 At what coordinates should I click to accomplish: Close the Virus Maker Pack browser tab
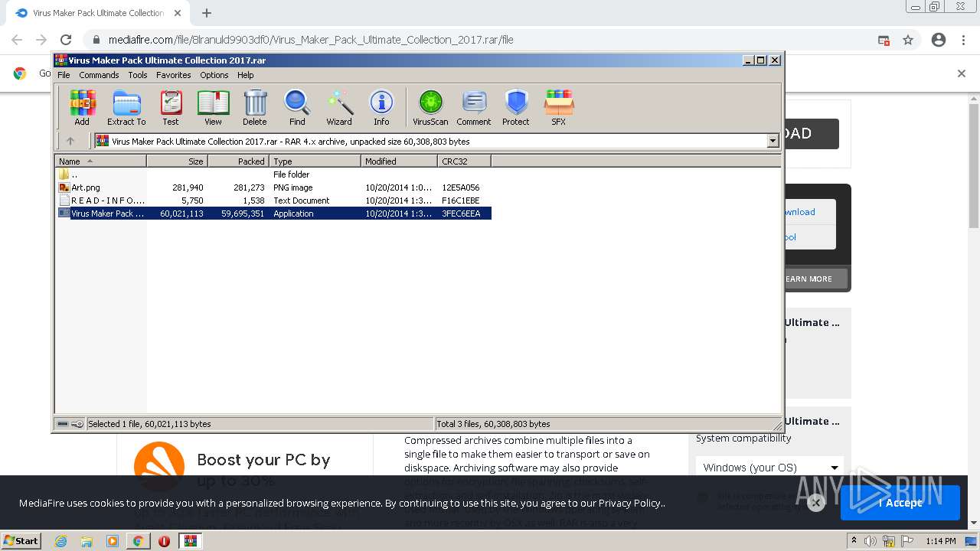[178, 13]
